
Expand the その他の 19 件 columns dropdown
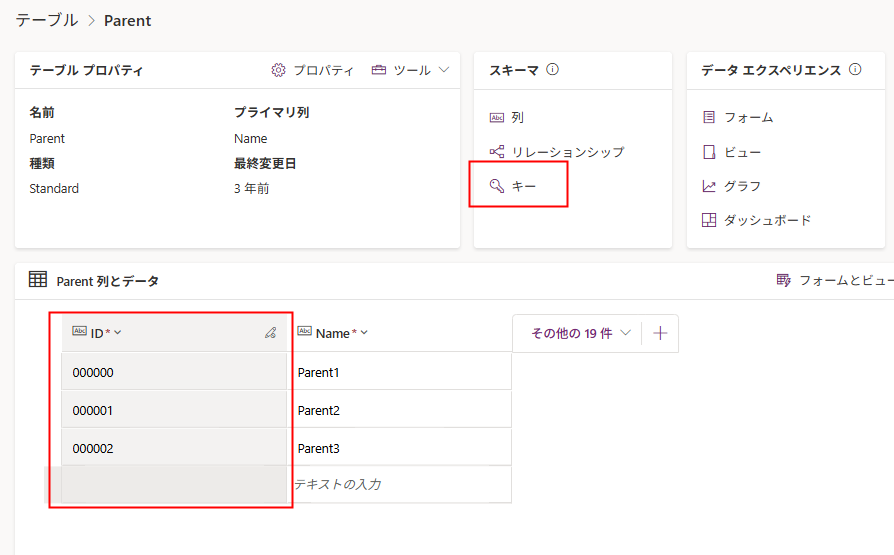581,333
